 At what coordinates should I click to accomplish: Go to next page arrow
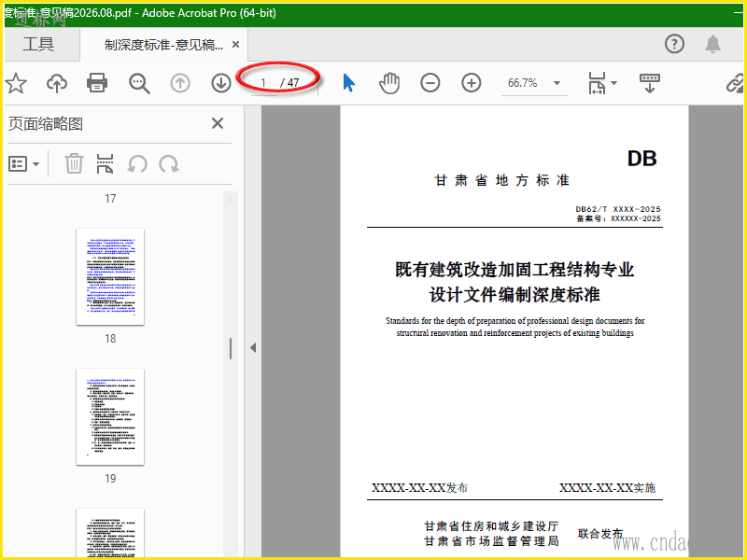coord(221,83)
